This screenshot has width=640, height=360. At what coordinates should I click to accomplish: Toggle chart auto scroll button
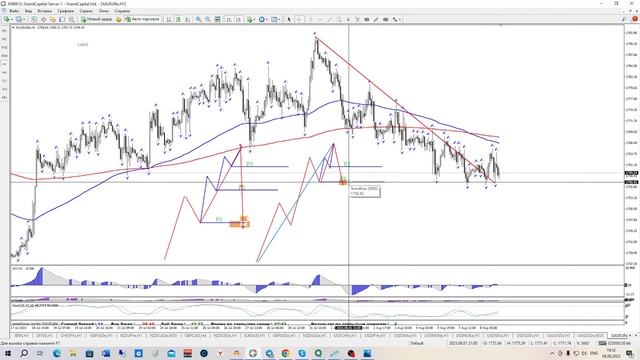tap(229, 19)
